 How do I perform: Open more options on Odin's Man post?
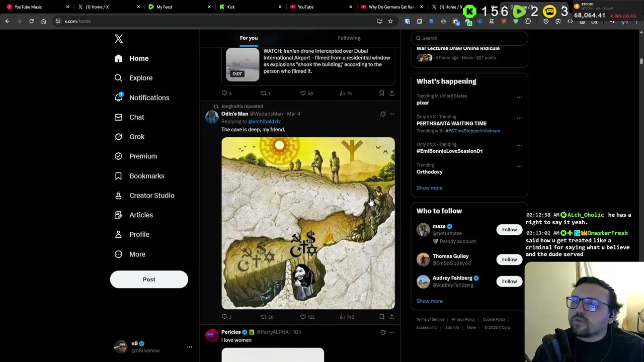392,114
